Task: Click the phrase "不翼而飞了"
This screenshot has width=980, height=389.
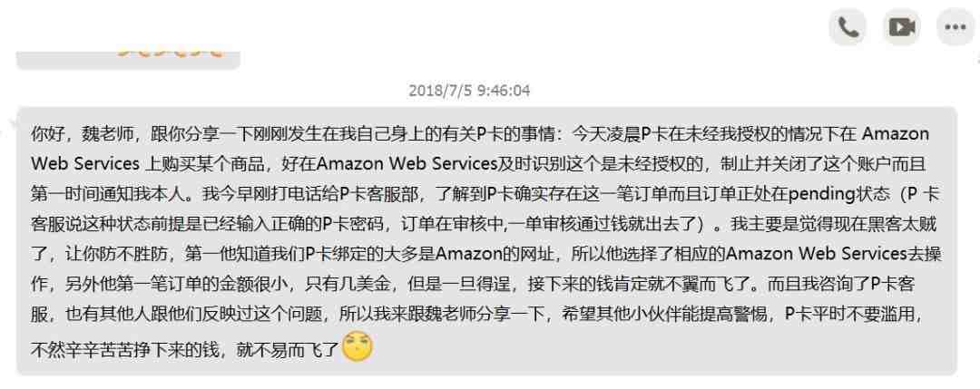Action: click(x=710, y=284)
